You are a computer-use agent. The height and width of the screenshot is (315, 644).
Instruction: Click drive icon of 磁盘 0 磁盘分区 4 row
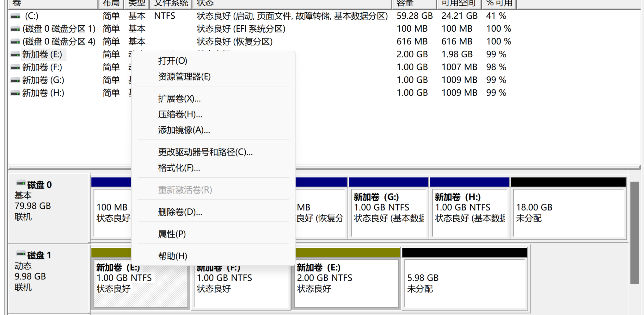tap(15, 42)
